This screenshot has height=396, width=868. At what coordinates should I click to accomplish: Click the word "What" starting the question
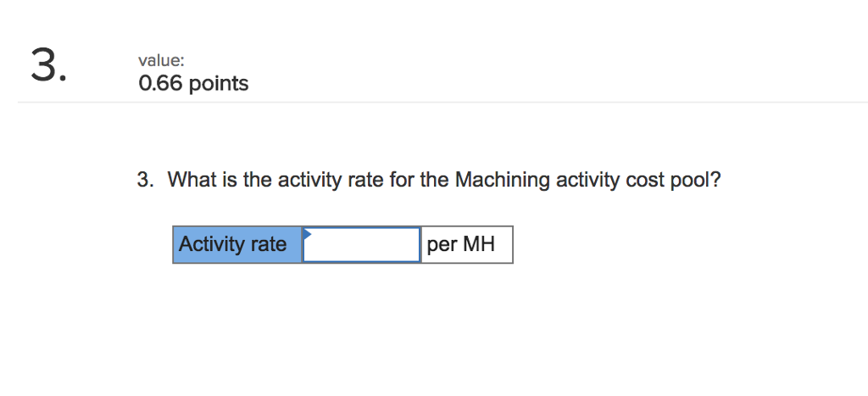pos(188,180)
